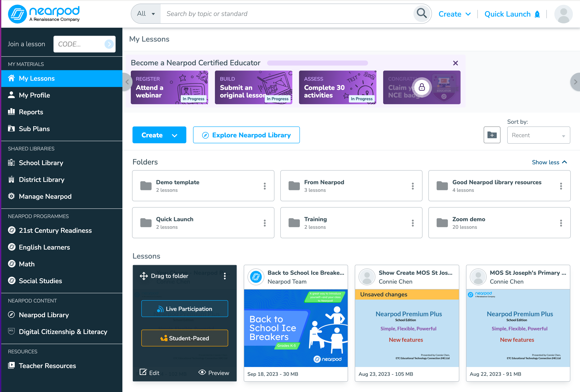
Task: Click Explore Nearpod Library button
Action: tap(246, 135)
